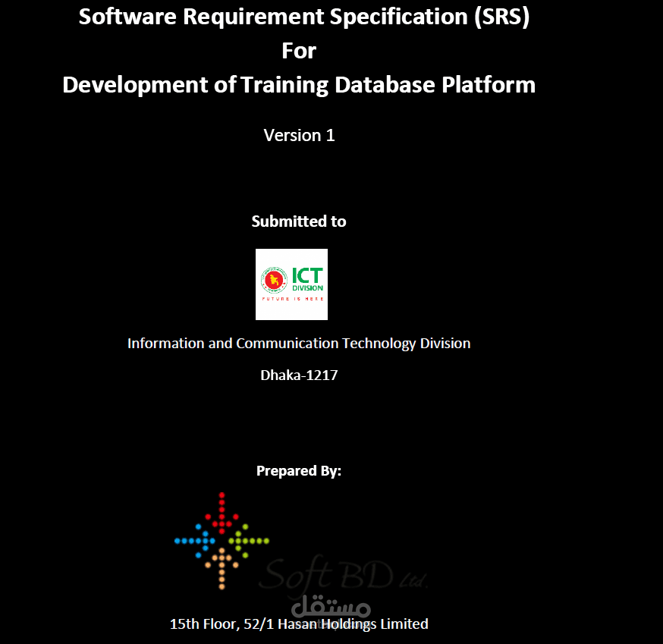Select "Information and Communication Technology Division" line
Image resolution: width=663 pixels, height=644 pixels.
(299, 344)
